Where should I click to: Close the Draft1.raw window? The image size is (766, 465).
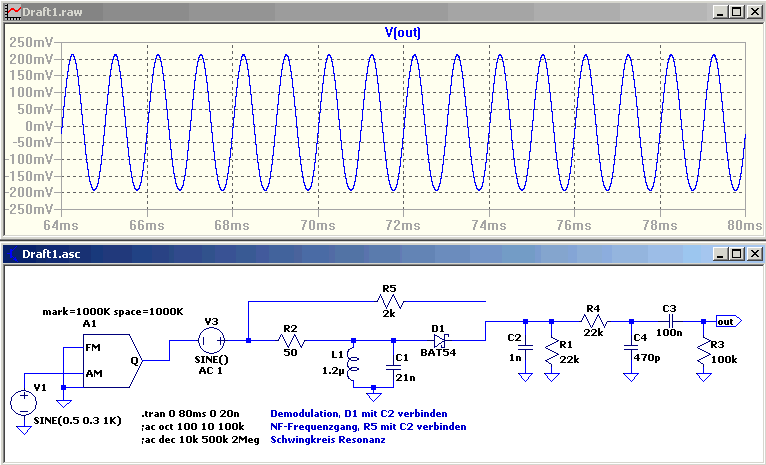point(753,12)
